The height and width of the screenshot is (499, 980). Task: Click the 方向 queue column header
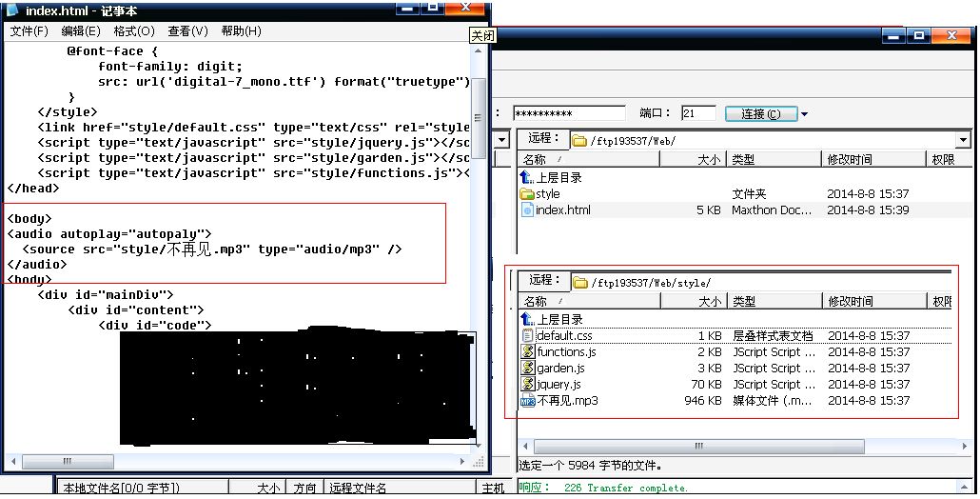(x=305, y=488)
